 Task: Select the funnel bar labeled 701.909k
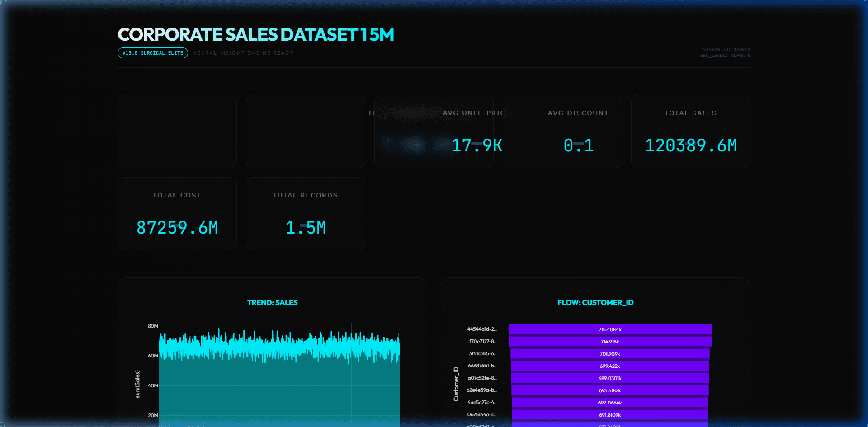610,354
